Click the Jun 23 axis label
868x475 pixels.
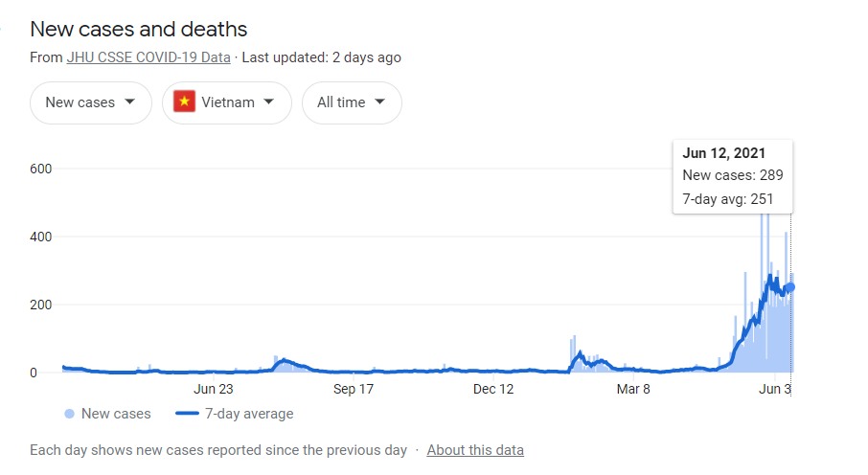point(214,389)
